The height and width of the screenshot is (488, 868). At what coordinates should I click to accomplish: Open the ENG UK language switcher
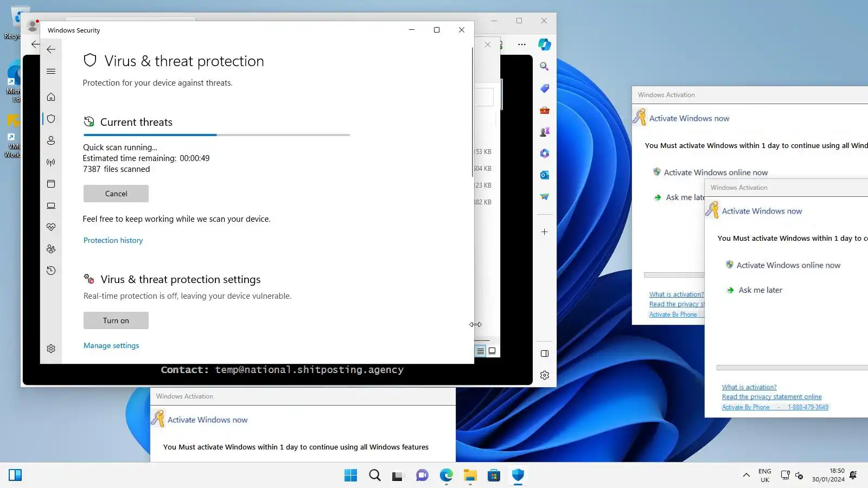point(765,476)
